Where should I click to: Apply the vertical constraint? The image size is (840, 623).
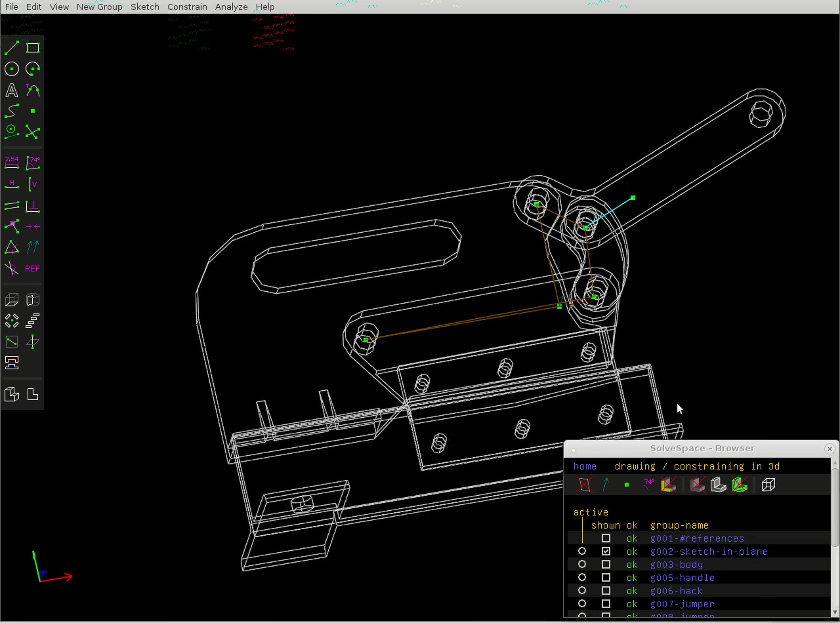coord(33,184)
